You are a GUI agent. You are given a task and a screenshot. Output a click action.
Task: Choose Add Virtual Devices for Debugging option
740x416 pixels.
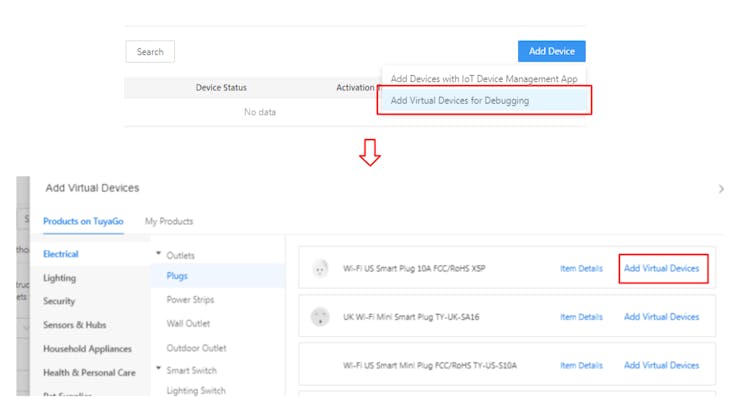(459, 100)
